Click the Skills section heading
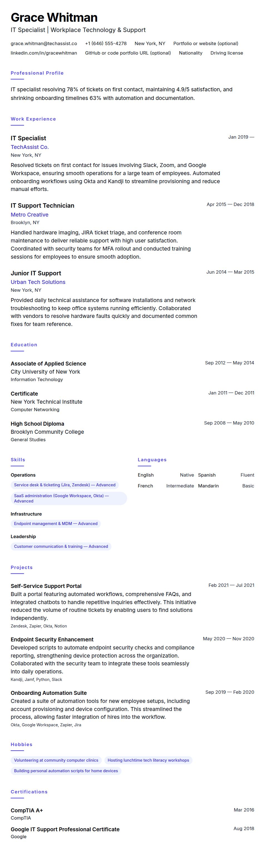Image resolution: width=265 pixels, height=868 pixels. point(18,460)
